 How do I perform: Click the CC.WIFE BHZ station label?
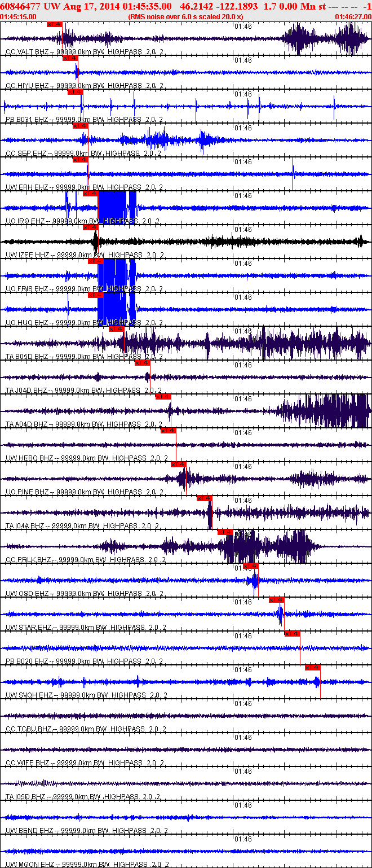point(28,763)
